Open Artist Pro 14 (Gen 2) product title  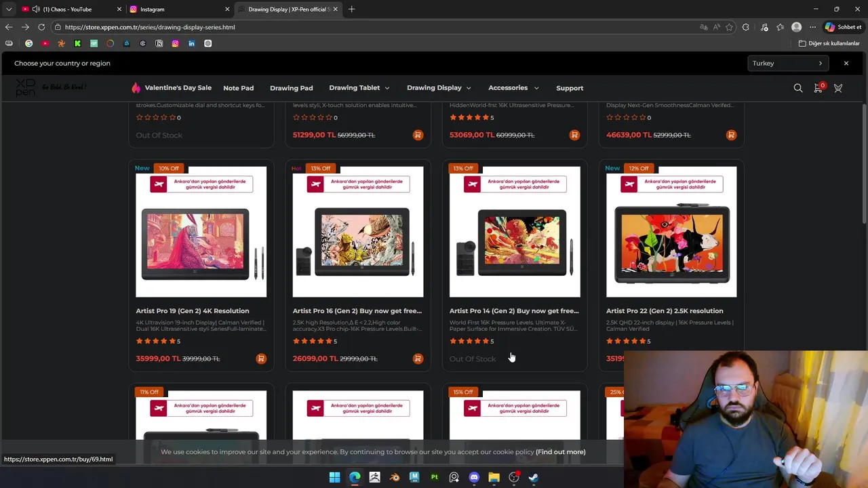pyautogui.click(x=514, y=311)
